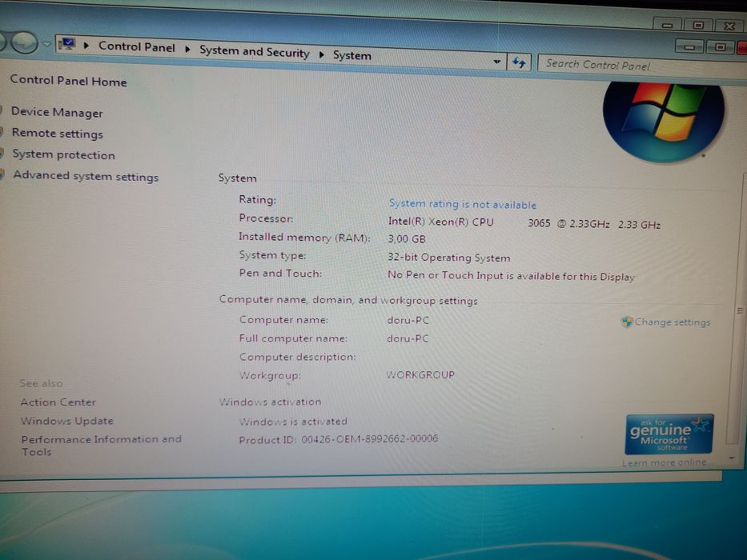Screen dimensions: 747x560
Task: Open the recent pages dropdown arrow near Back
Action: (x=46, y=44)
